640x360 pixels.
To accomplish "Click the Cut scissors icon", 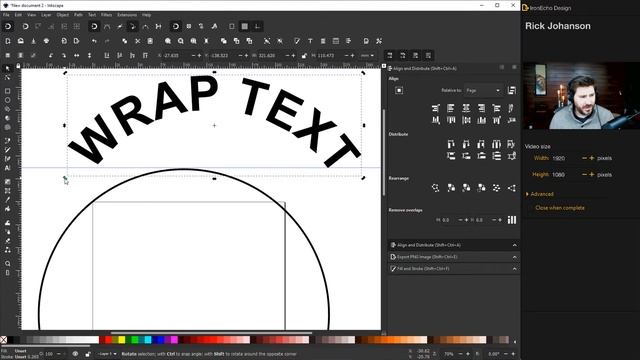I will pyautogui.click(x=138, y=41).
